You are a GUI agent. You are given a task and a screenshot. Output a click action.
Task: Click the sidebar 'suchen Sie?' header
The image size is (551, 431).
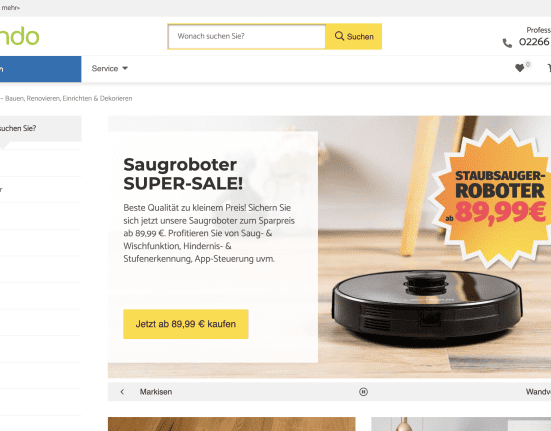[40, 129]
